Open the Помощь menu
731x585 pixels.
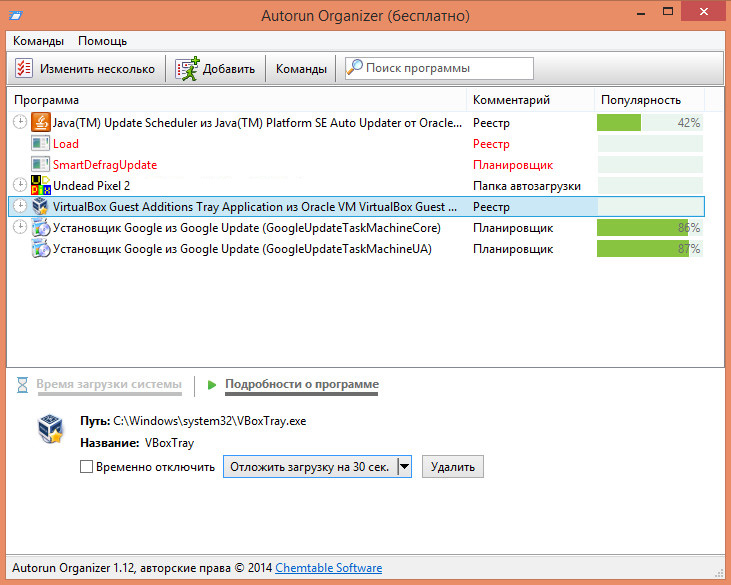pos(103,41)
